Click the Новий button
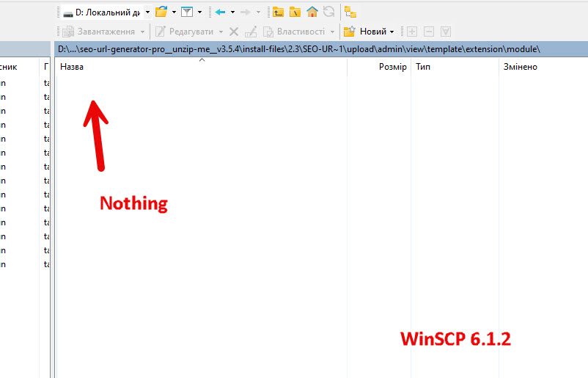Screen dimensions: 588x378 click(367, 32)
